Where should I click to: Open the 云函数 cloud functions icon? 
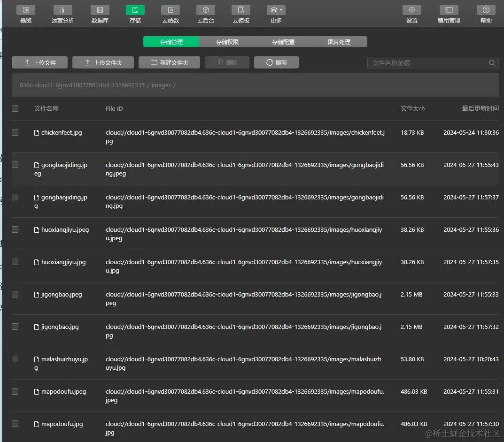pyautogui.click(x=171, y=10)
